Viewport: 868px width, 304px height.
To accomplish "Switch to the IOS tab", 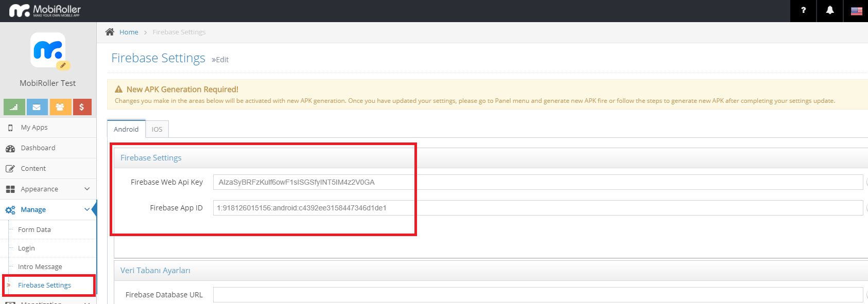I will point(157,129).
